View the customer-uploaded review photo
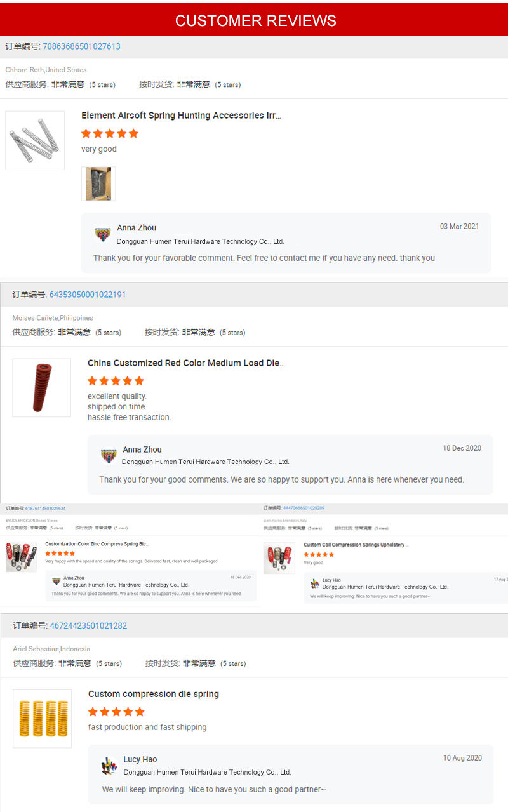Image resolution: width=508 pixels, height=812 pixels. coord(98,184)
